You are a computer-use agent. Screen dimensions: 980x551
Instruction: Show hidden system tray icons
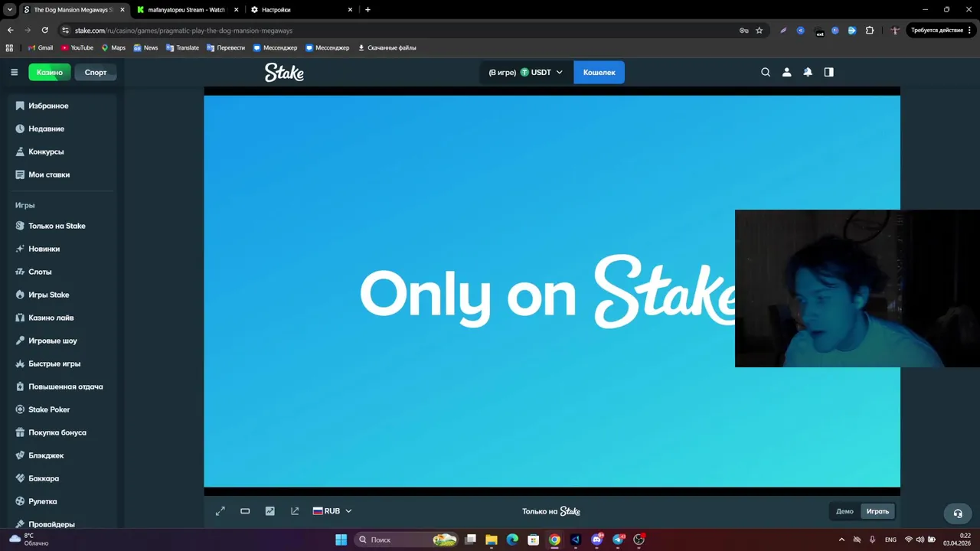pos(841,540)
